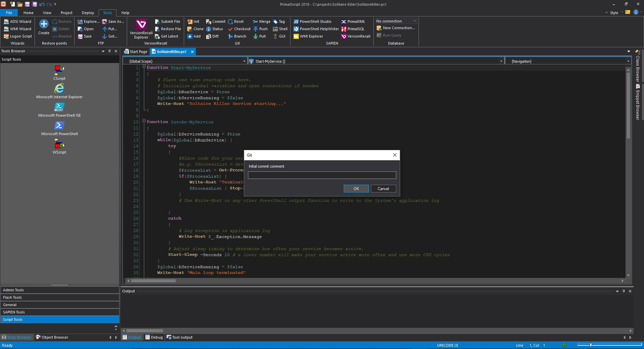Click Git Clone
The image size is (644, 349).
(195, 29)
